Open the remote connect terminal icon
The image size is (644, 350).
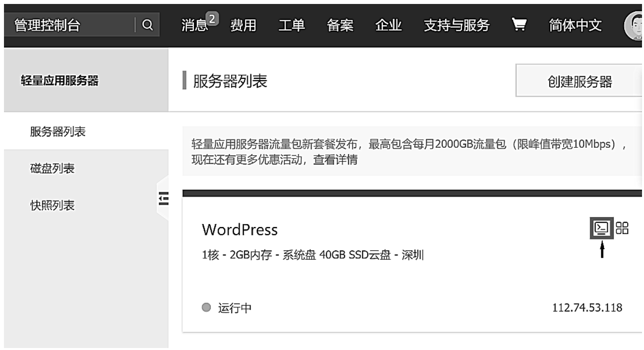[601, 228]
